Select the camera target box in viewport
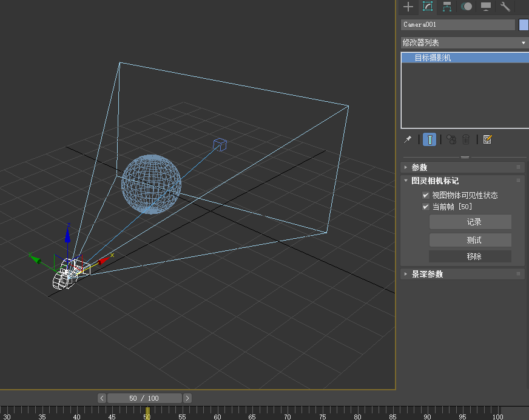Image resolution: width=529 pixels, height=420 pixels. pos(220,145)
